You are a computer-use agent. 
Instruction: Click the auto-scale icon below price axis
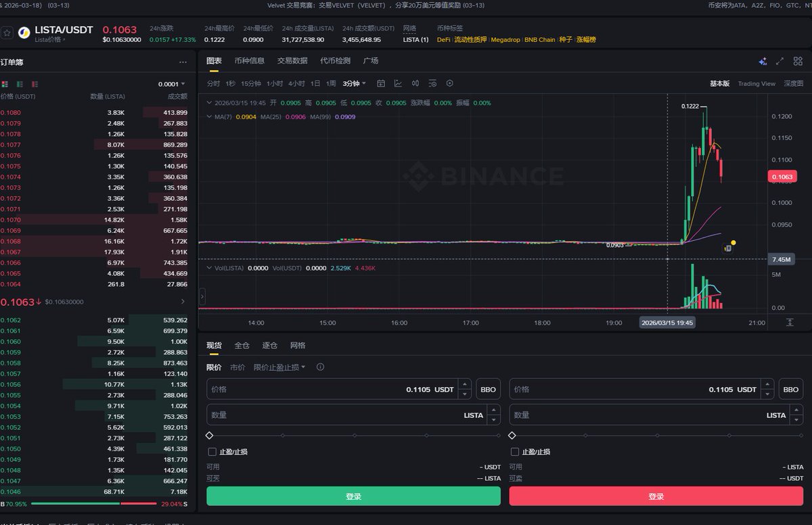click(x=790, y=322)
